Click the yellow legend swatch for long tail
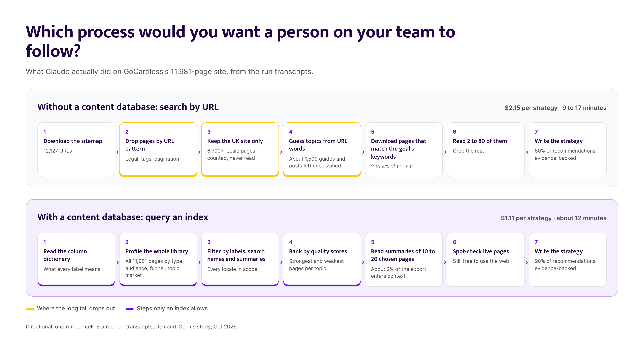Viewport: 644px width, 353px height. tap(30, 309)
